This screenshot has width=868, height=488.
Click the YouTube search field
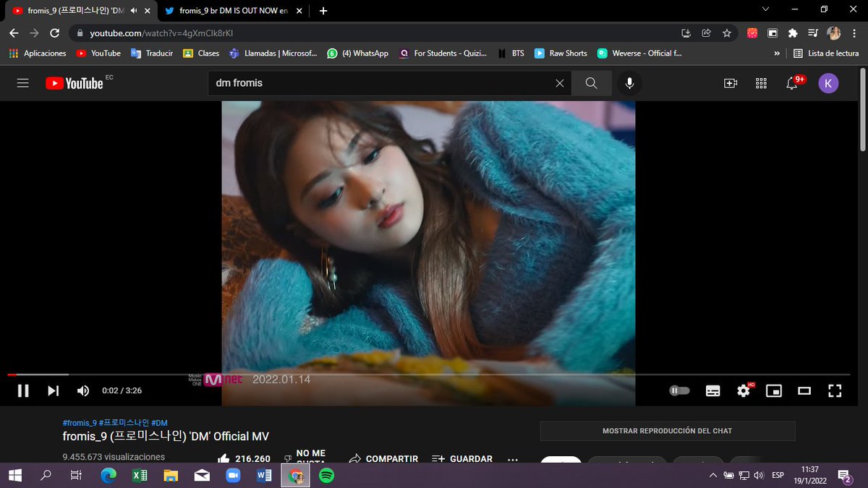[x=381, y=83]
